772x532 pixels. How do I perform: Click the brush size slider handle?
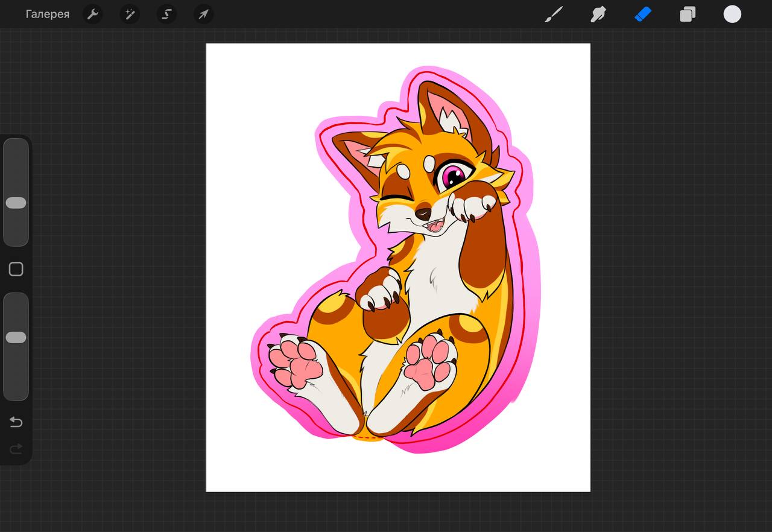click(x=16, y=203)
